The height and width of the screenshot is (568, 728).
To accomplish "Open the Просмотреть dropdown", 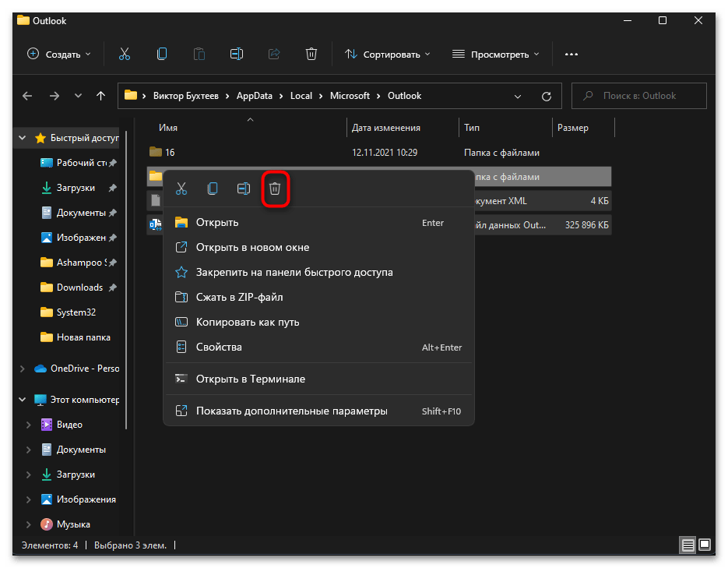I will click(x=495, y=55).
